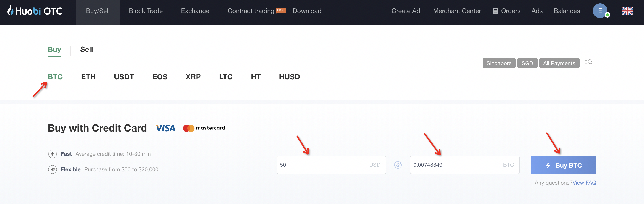This screenshot has width=644, height=204.
Task: Switch to the Sell tab
Action: [x=87, y=50]
